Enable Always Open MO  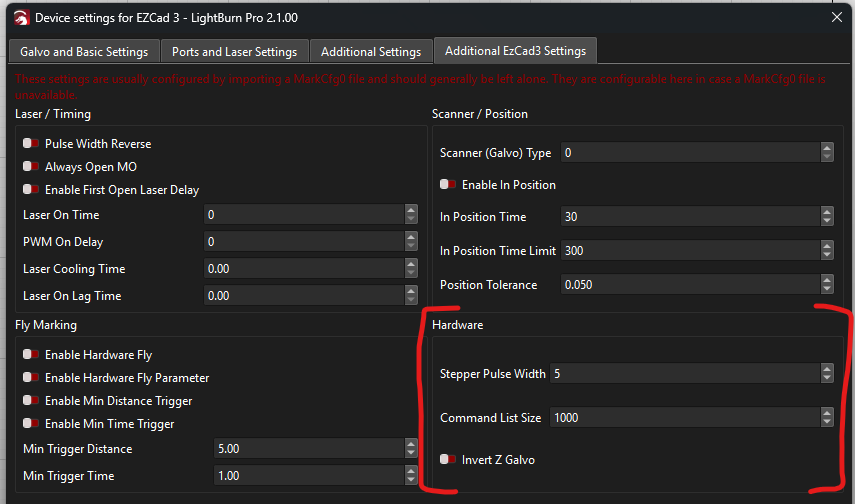[31, 166]
